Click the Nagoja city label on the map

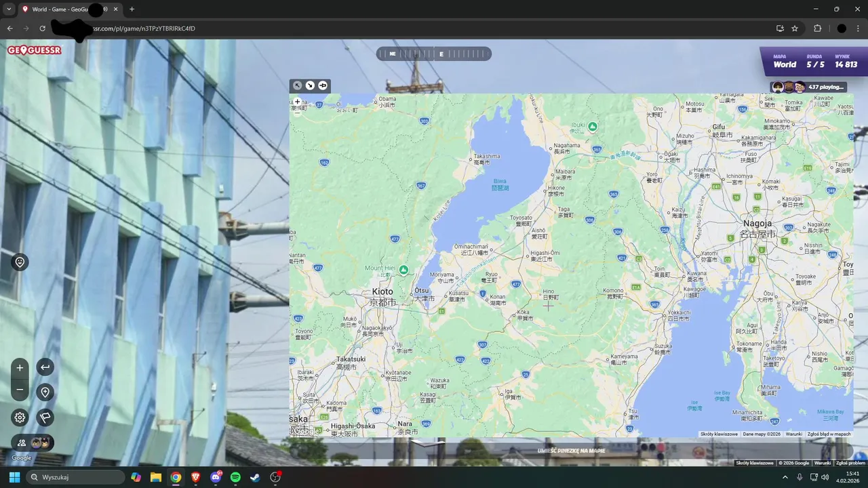756,223
